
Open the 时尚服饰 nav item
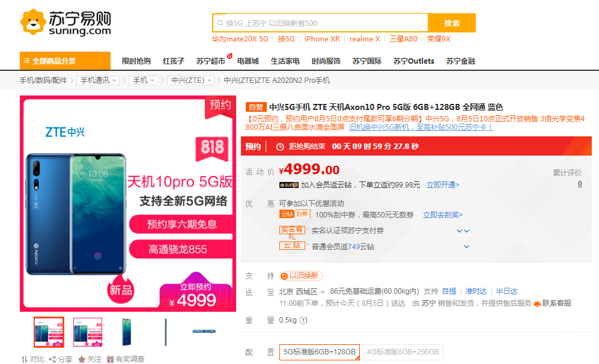pos(326,61)
